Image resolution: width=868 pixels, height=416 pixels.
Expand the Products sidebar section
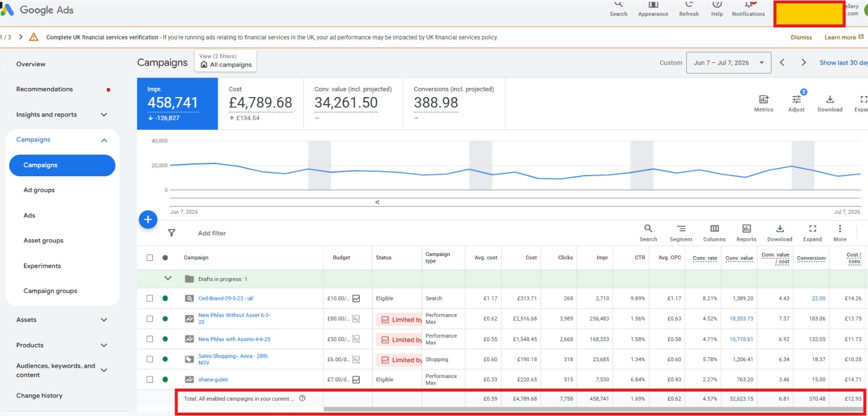pos(104,345)
